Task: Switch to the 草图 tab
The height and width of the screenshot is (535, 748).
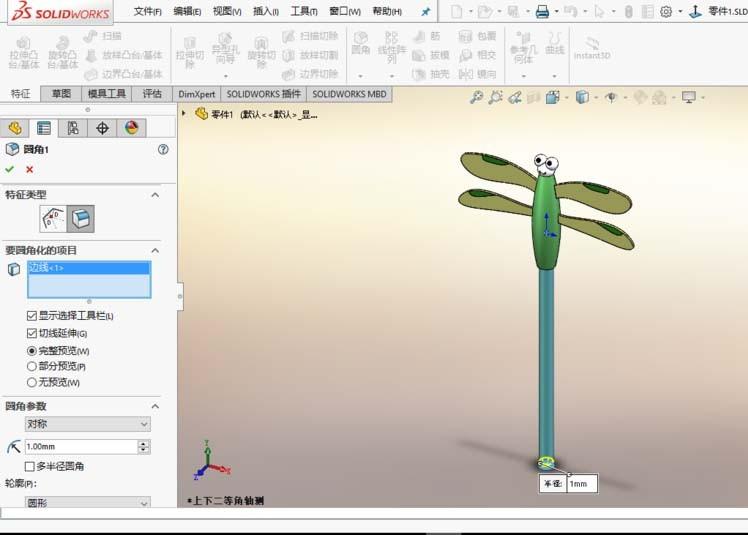Action: (61, 94)
